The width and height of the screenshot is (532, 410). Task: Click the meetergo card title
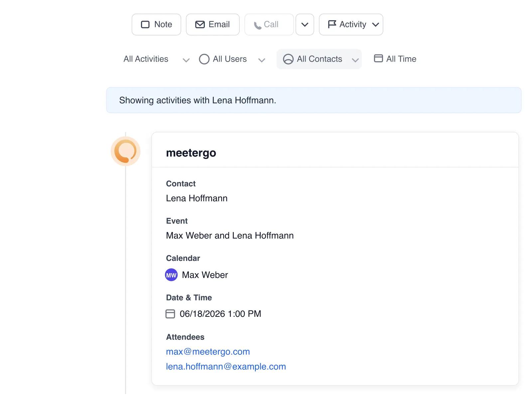(191, 153)
